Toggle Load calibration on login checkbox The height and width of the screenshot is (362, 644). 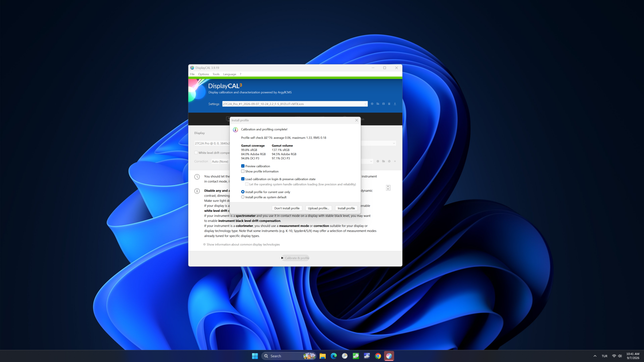click(243, 179)
